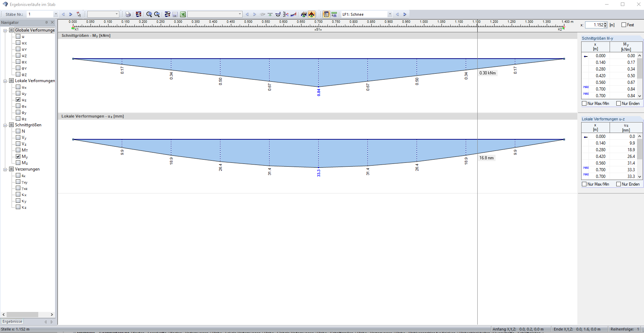
Task: Check Nur Enden under the u-z table
Action: coord(619,184)
